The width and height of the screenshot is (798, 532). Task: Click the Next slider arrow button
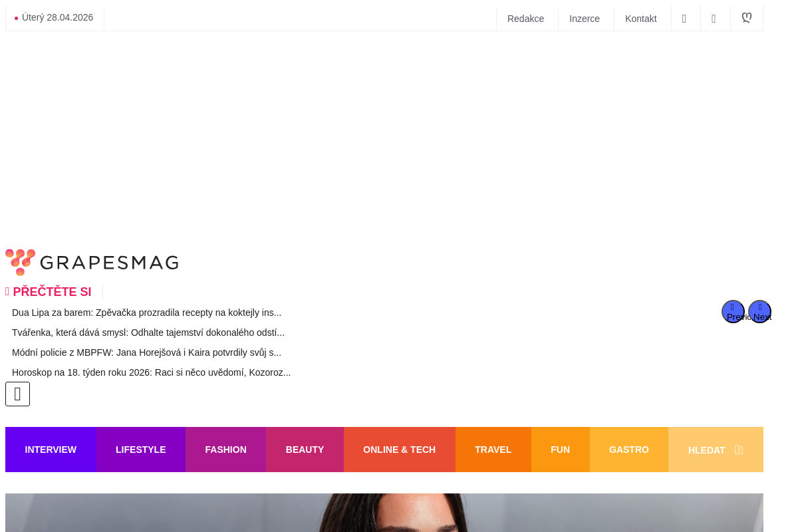click(760, 312)
